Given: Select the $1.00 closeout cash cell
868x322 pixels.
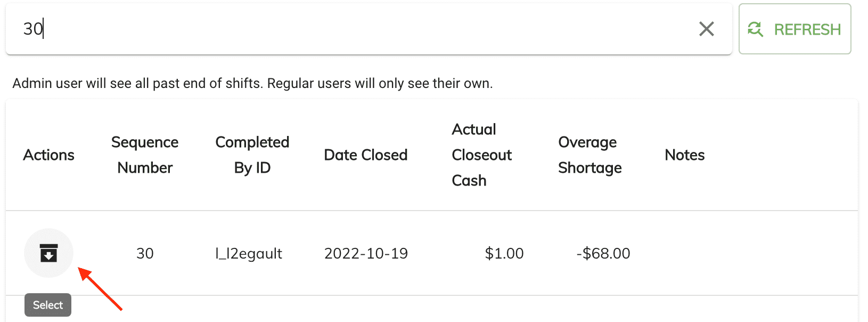Looking at the screenshot, I should coord(504,253).
